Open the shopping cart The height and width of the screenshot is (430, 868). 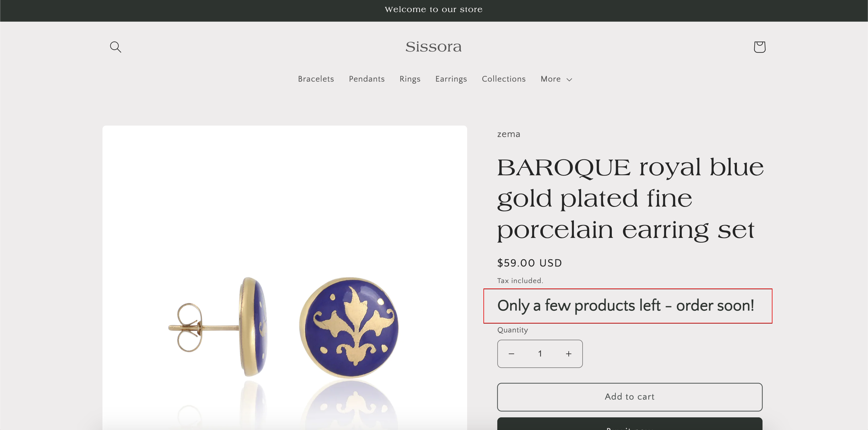click(x=759, y=47)
